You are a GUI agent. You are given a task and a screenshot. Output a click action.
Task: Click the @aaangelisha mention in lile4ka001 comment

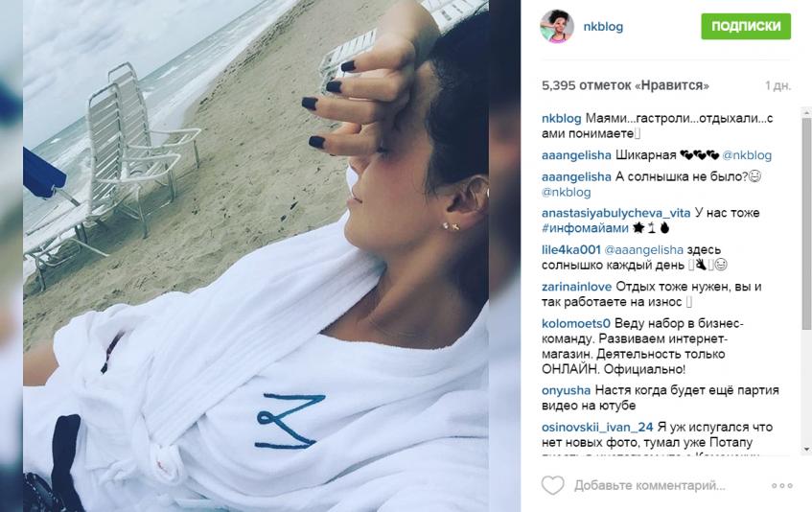pos(643,250)
